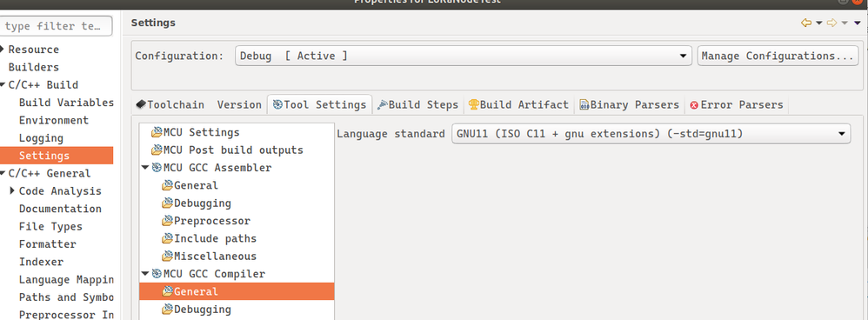Select Build Variables in the sidebar

pos(66,103)
